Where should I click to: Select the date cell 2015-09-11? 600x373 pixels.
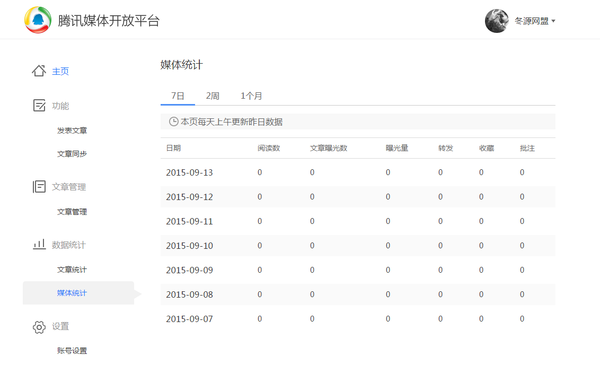click(189, 222)
